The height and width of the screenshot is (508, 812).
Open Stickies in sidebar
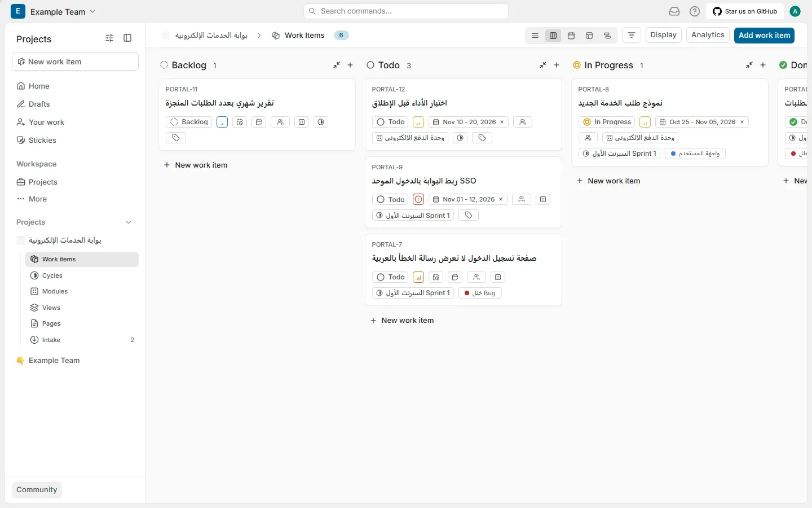coord(76,140)
